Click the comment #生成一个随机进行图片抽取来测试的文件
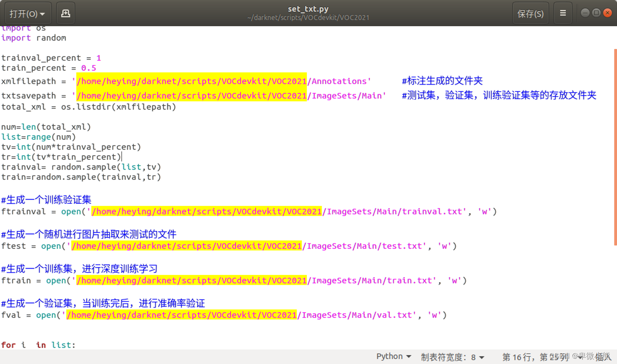Viewport: 617px width, 364px height. [x=89, y=234]
